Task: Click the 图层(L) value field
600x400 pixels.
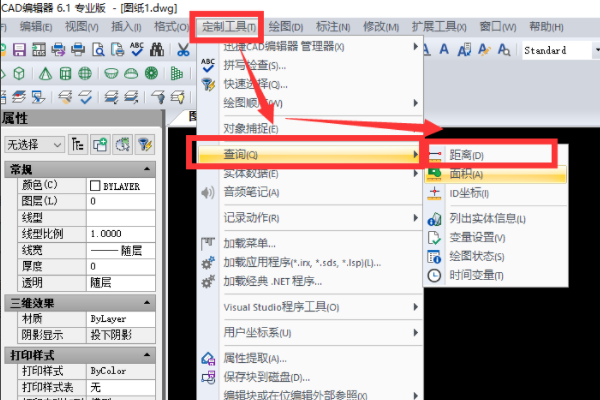Action: pyautogui.click(x=121, y=201)
